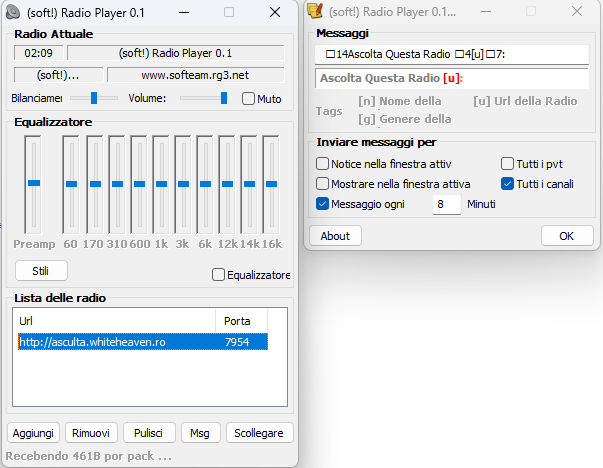Click the message format input field
Screen dimensions: 603x468
pyautogui.click(x=452, y=54)
